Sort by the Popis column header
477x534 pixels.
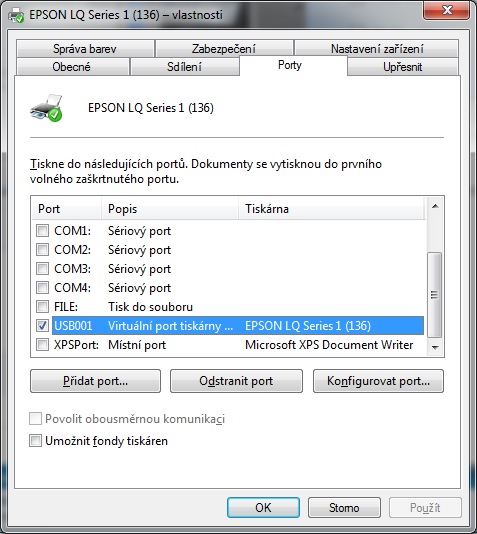pos(170,208)
